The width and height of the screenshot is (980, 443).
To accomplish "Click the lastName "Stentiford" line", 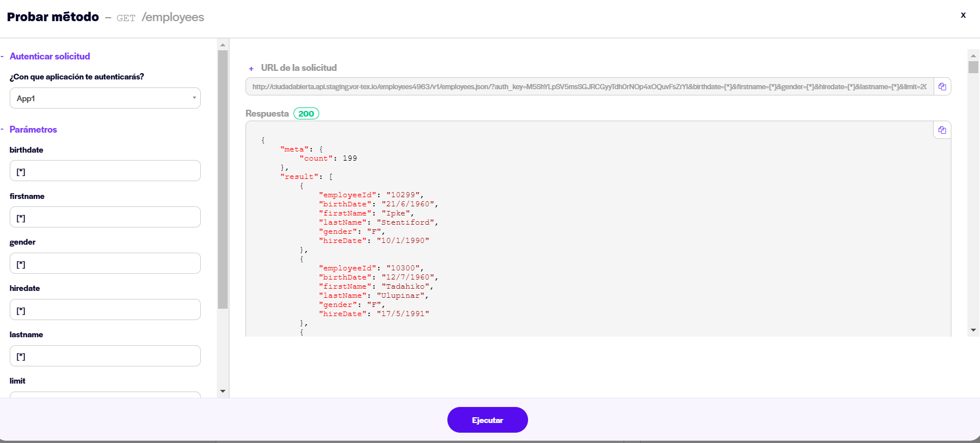I will (379, 222).
